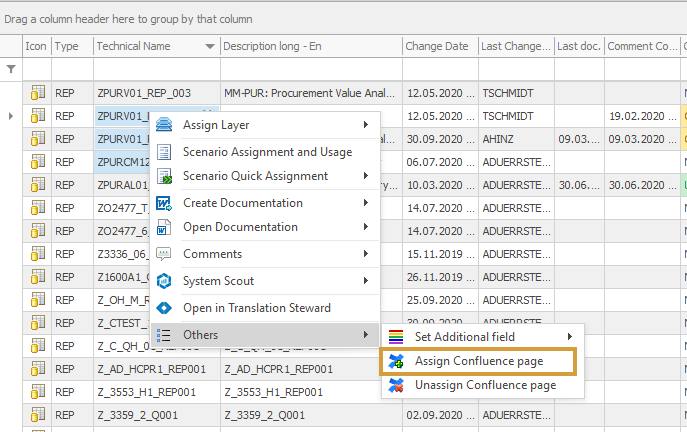The height and width of the screenshot is (432, 687).
Task: Choose Scenario Assignment and Usage
Action: [x=267, y=152]
